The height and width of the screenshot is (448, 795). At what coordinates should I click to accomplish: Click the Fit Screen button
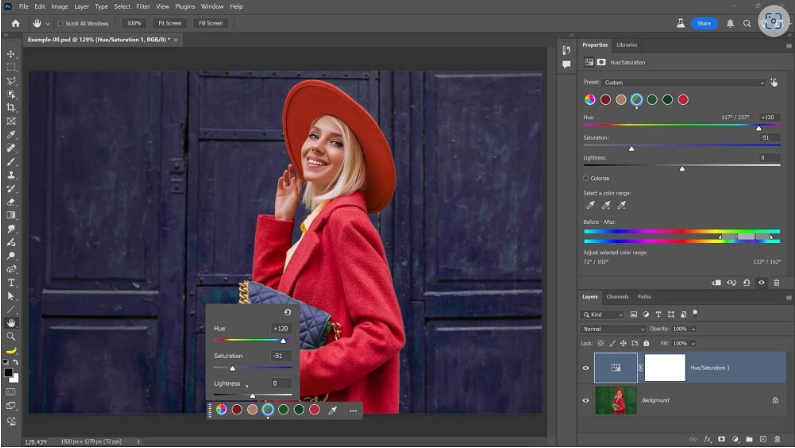(x=169, y=23)
